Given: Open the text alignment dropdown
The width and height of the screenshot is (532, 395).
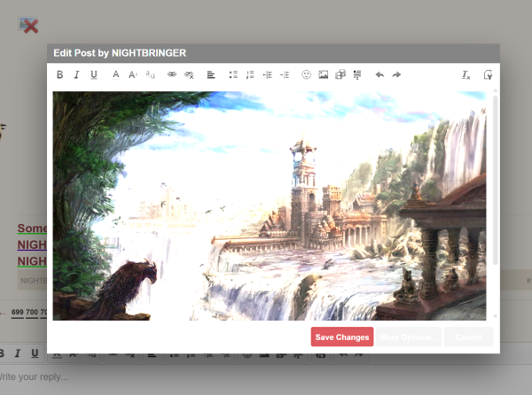Looking at the screenshot, I should click(211, 75).
